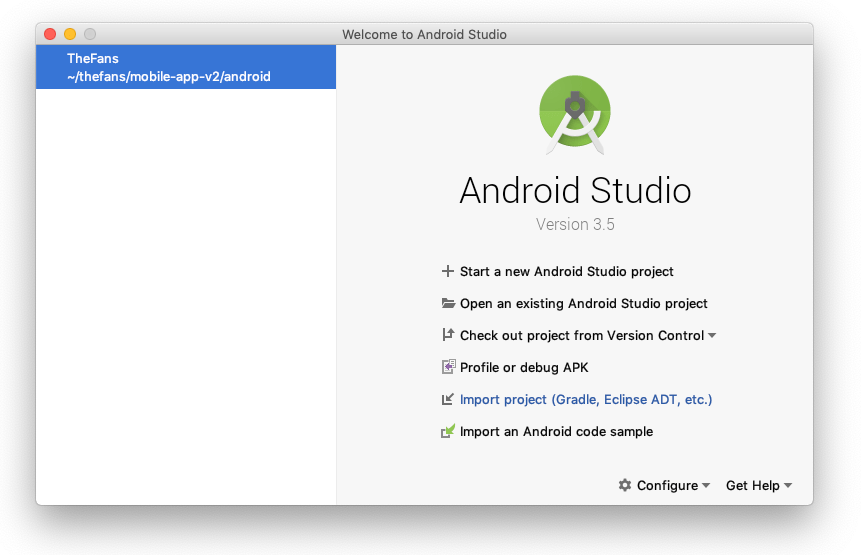Click the Configure gear icon
The width and height of the screenshot is (867, 555).
pyautogui.click(x=625, y=485)
